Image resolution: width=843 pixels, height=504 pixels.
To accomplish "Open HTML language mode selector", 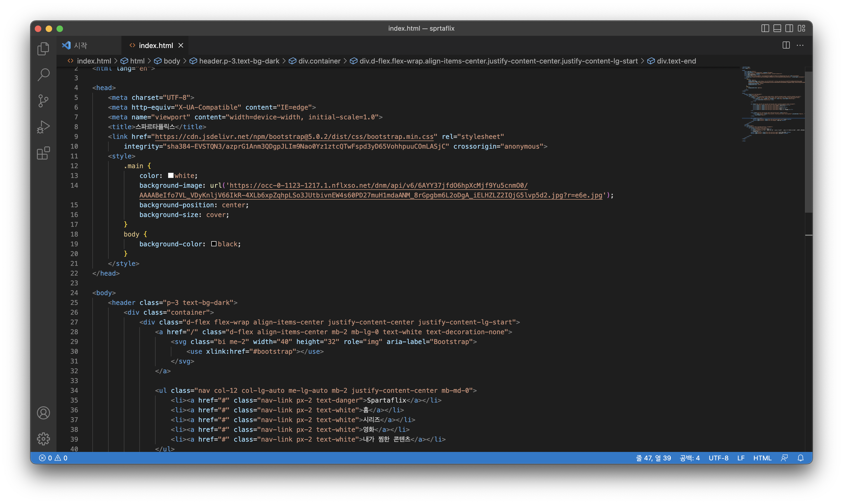I will pyautogui.click(x=762, y=458).
